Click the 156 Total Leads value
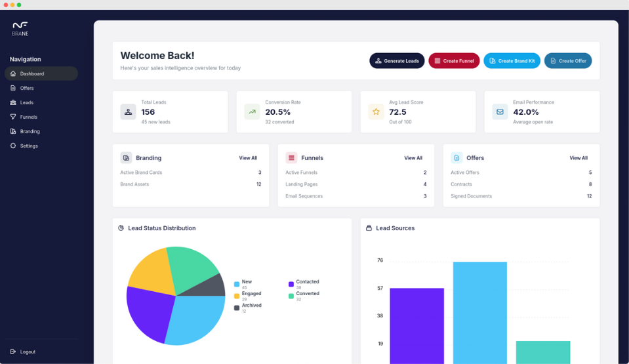The height and width of the screenshot is (364, 629). click(148, 112)
